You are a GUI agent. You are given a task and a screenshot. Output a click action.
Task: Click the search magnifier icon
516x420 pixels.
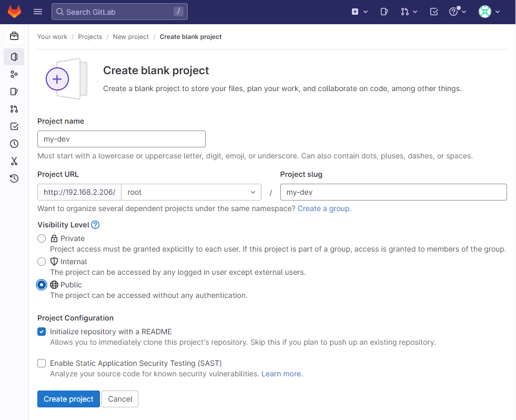pyautogui.click(x=60, y=12)
